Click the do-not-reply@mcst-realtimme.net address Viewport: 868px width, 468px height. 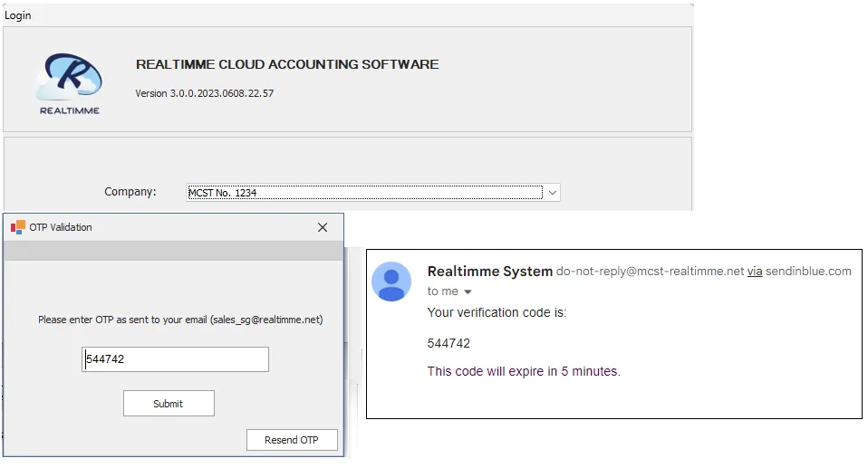coord(650,271)
